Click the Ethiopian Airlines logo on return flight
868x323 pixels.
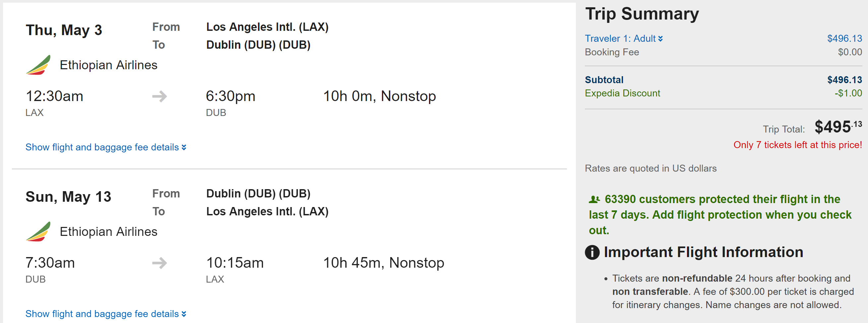38,232
